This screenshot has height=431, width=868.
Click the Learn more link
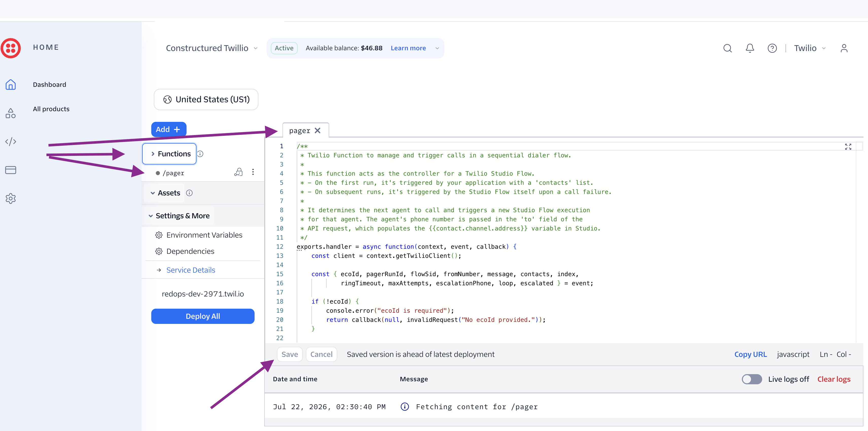click(408, 48)
